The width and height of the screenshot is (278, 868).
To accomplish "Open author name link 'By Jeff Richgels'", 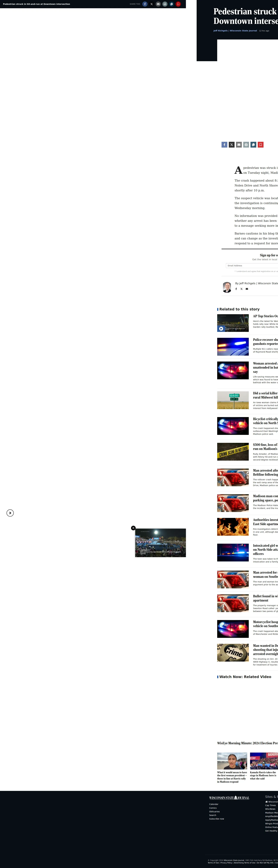I will (x=256, y=283).
